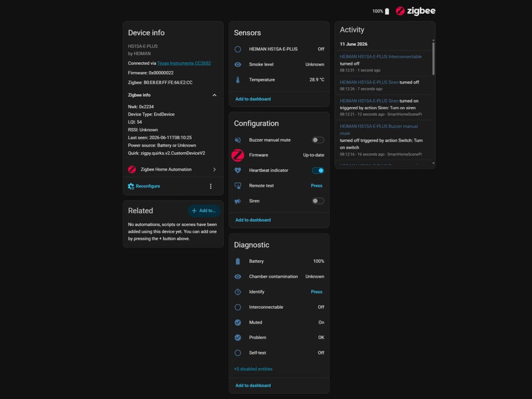
Task: Click the Problem OK value
Action: point(321,338)
